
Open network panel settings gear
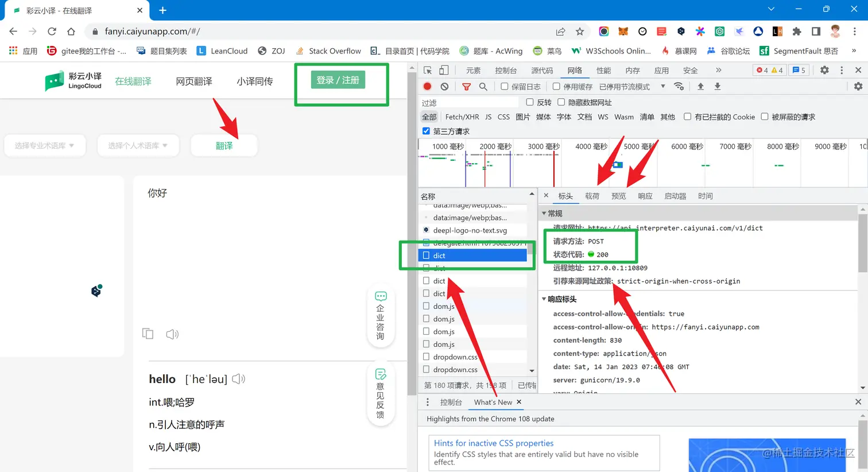pos(858,87)
